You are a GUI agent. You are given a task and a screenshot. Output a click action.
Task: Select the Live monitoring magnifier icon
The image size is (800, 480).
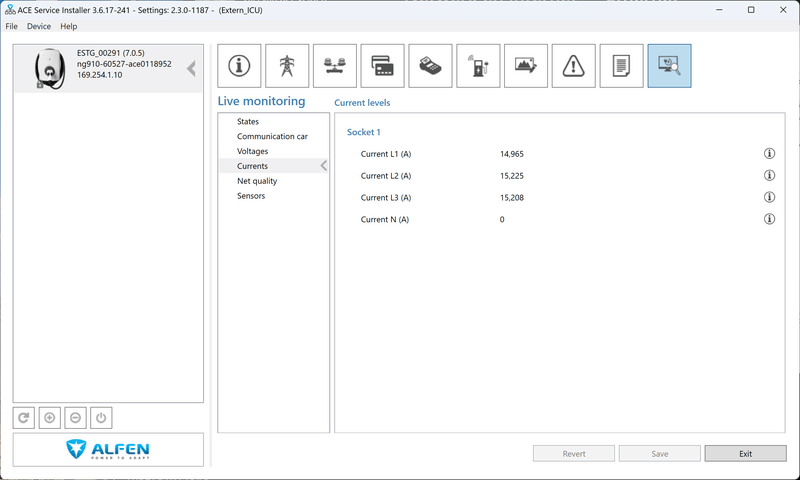669,66
